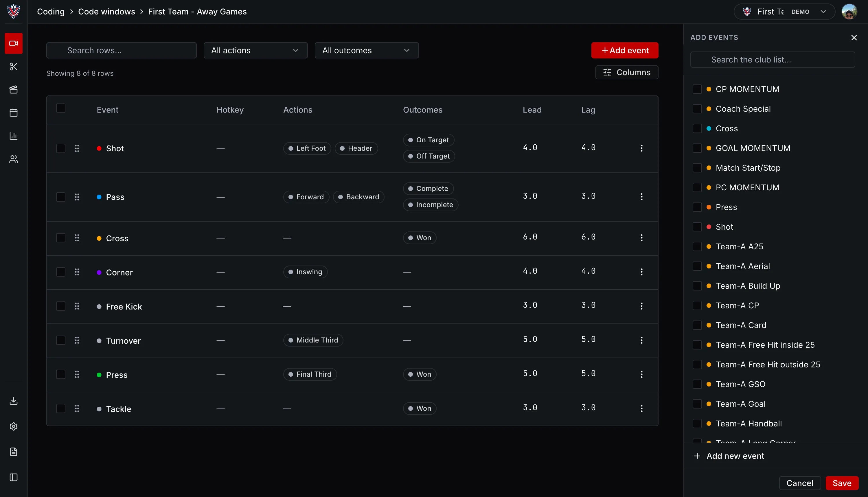Open the Columns settings button

coord(627,72)
